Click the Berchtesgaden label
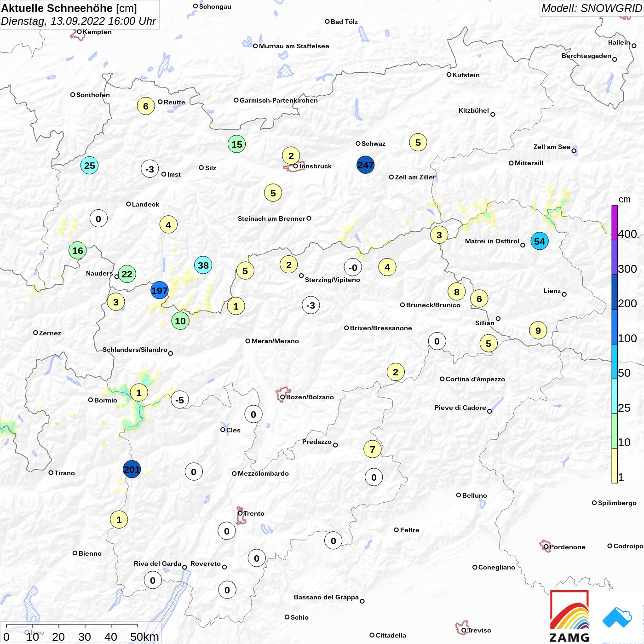Image resolution: width=644 pixels, height=644 pixels. (586, 56)
